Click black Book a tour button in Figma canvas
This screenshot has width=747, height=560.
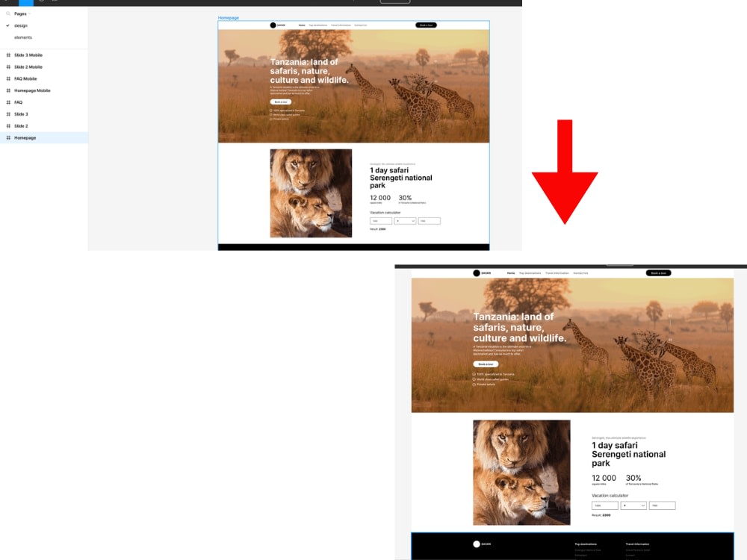[x=426, y=25]
